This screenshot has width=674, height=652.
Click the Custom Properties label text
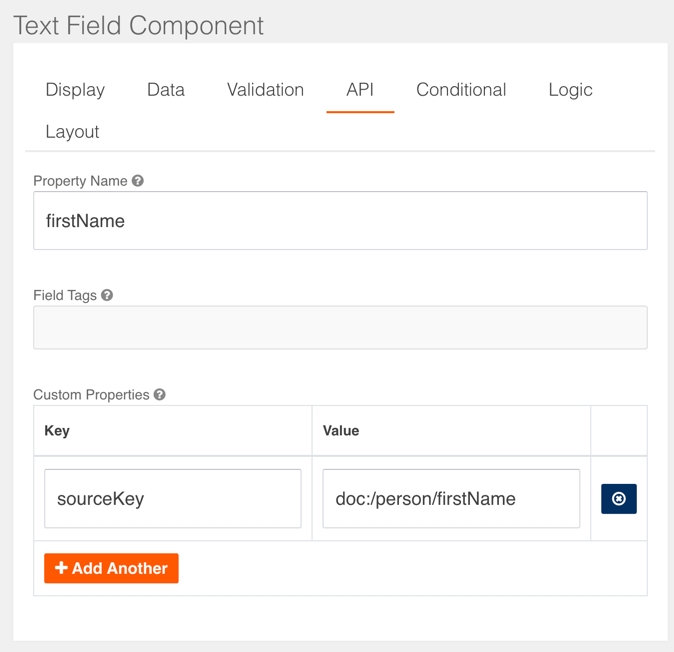pos(91,395)
